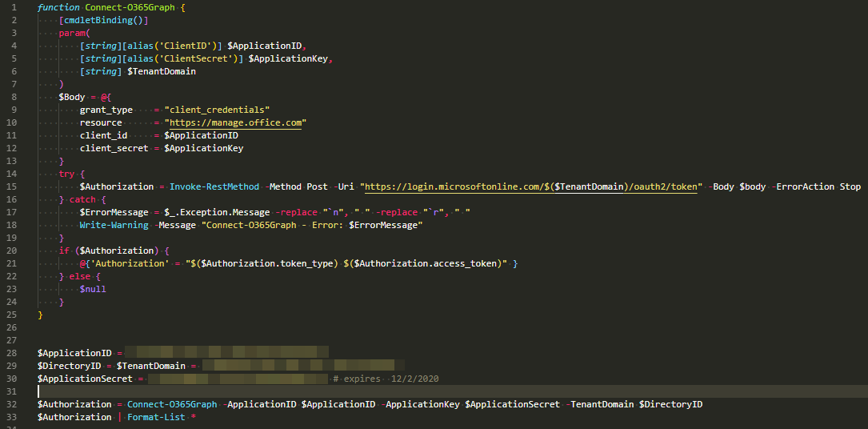Click the $null value in else block
This screenshot has width=868, height=429.
93,289
